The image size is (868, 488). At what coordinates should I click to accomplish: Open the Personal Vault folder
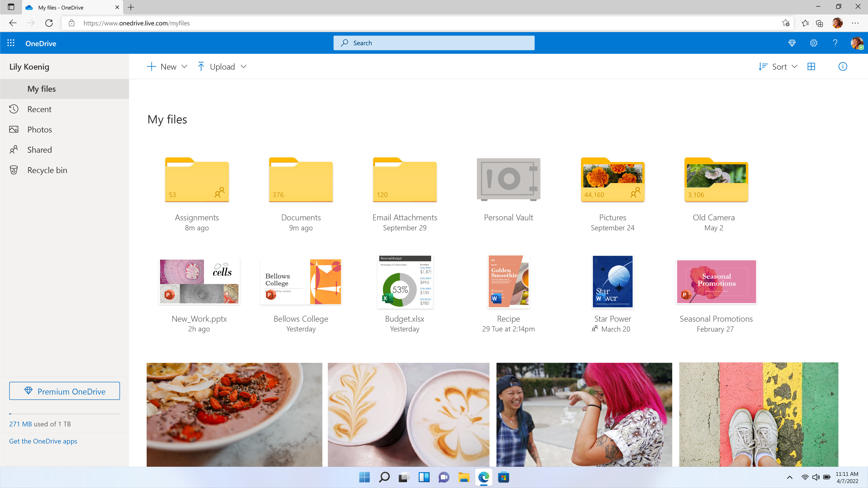tap(509, 179)
